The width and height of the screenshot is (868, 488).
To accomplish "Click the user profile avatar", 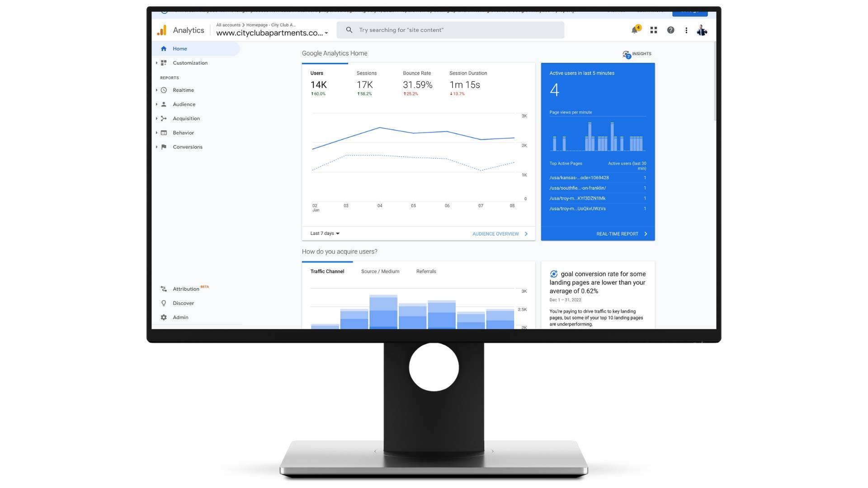I will point(702,30).
